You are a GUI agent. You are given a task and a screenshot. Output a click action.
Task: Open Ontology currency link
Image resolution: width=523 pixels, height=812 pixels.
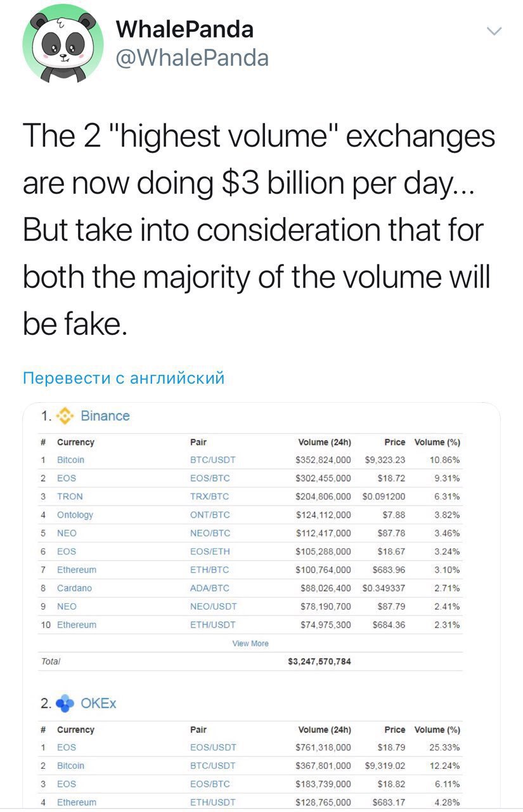tap(75, 515)
